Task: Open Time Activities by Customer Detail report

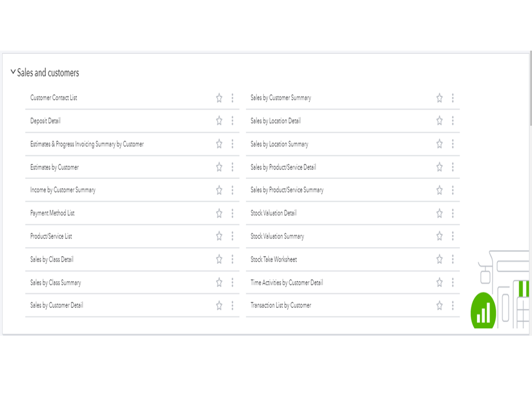Action: [287, 282]
